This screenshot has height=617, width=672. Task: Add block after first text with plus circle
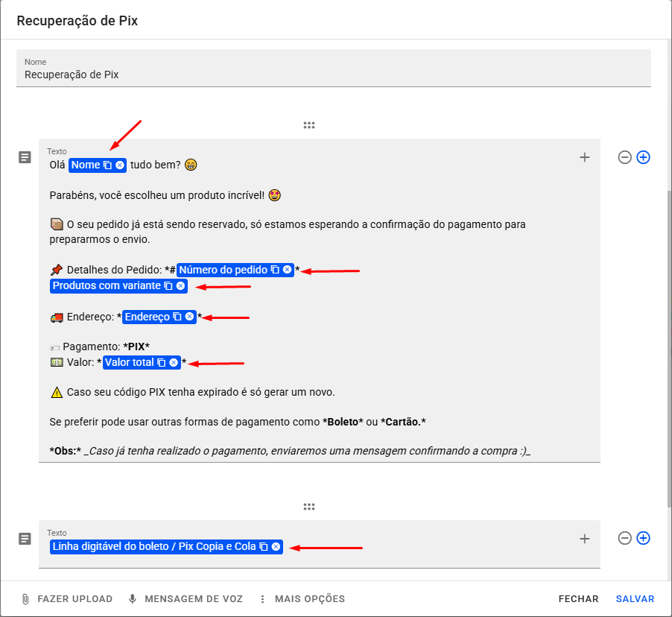[x=644, y=157]
